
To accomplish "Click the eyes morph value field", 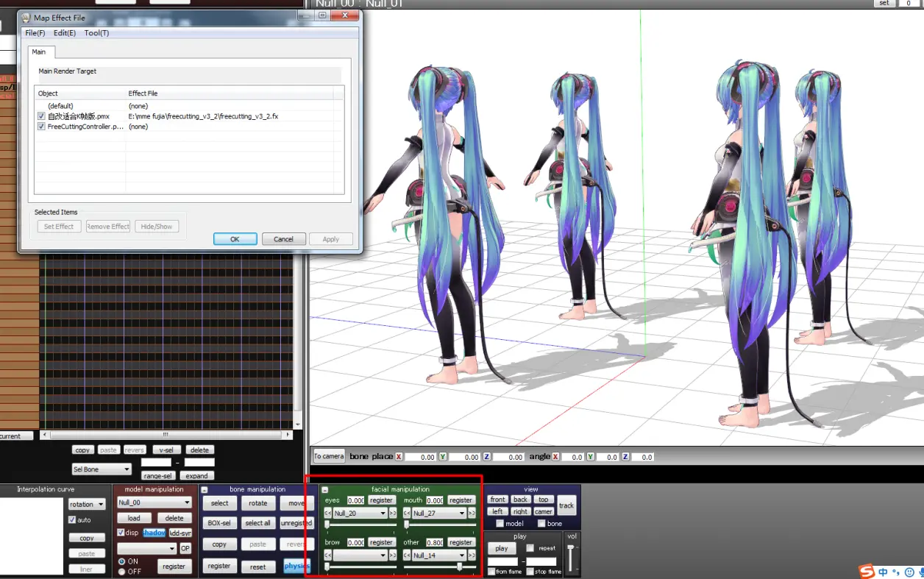I will click(x=355, y=500).
